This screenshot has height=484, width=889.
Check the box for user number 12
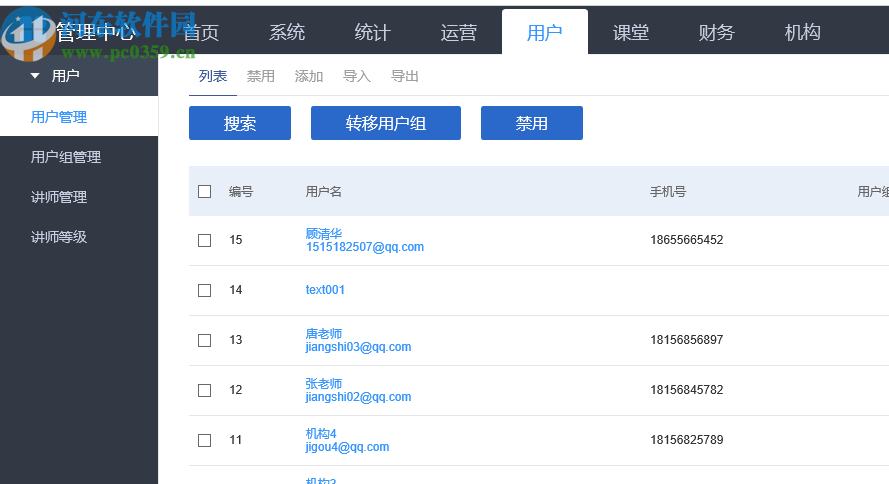pos(205,390)
